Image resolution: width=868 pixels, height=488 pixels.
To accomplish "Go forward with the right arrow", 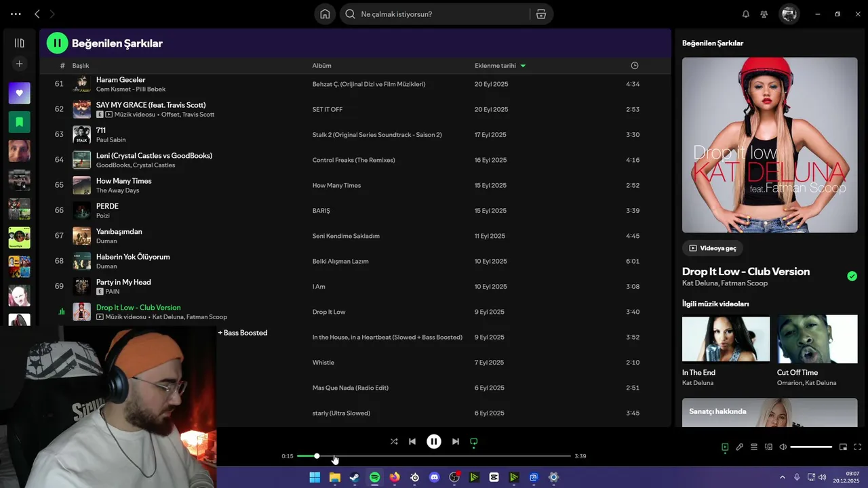I will (x=52, y=14).
